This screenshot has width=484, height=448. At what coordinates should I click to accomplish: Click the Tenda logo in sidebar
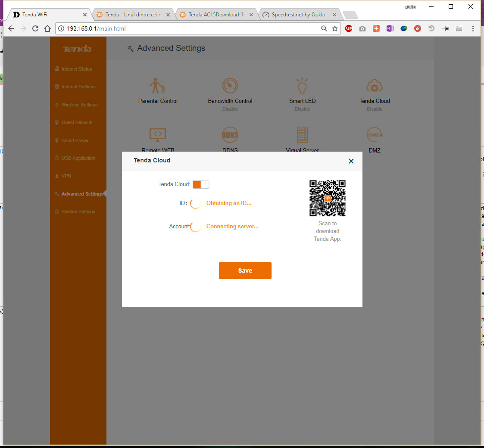77,49
